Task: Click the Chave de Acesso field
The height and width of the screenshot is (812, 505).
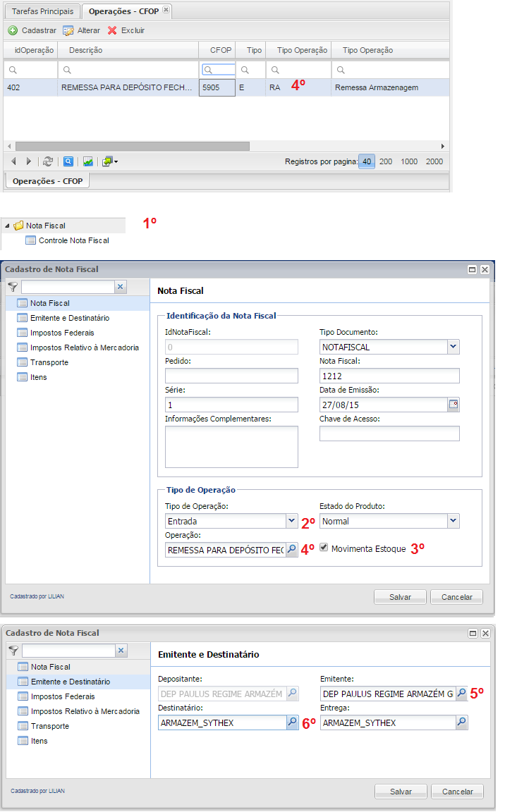Action: pyautogui.click(x=389, y=433)
